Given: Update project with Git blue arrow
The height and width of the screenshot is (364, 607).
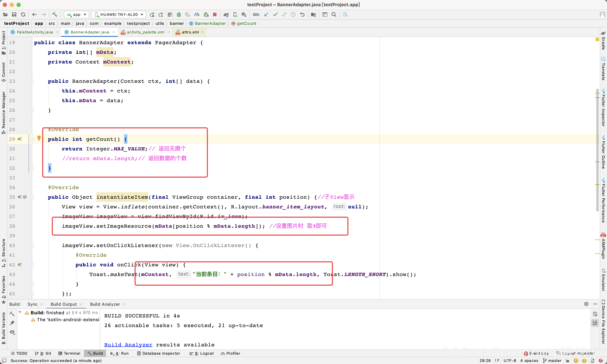Looking at the screenshot, I should coord(266,14).
